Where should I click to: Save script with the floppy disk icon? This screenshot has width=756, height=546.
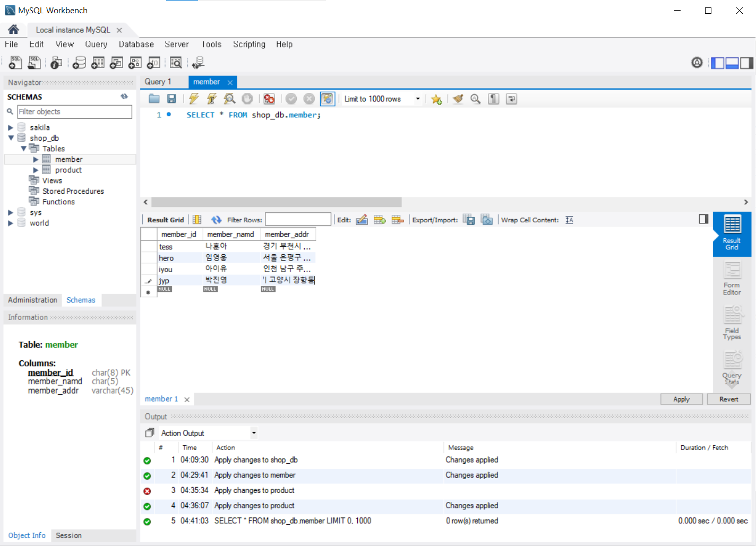171,99
